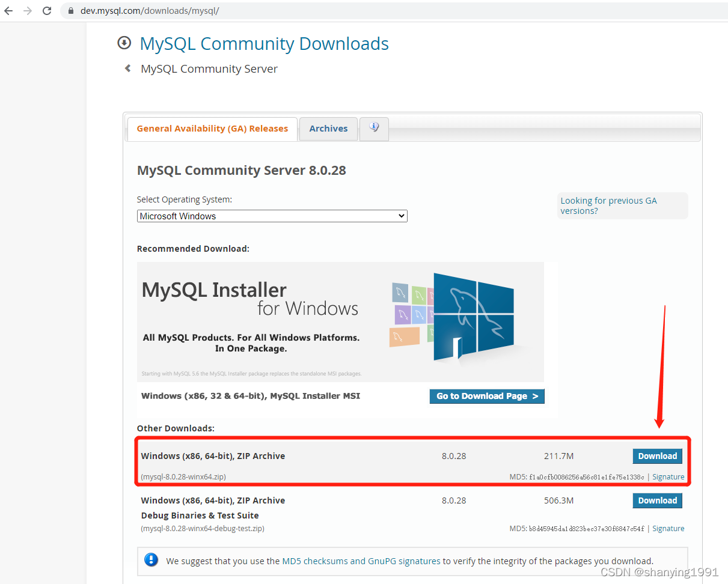The image size is (728, 584).
Task: Click the MD5 hash beginning f1a0cfb
Action: [587, 477]
